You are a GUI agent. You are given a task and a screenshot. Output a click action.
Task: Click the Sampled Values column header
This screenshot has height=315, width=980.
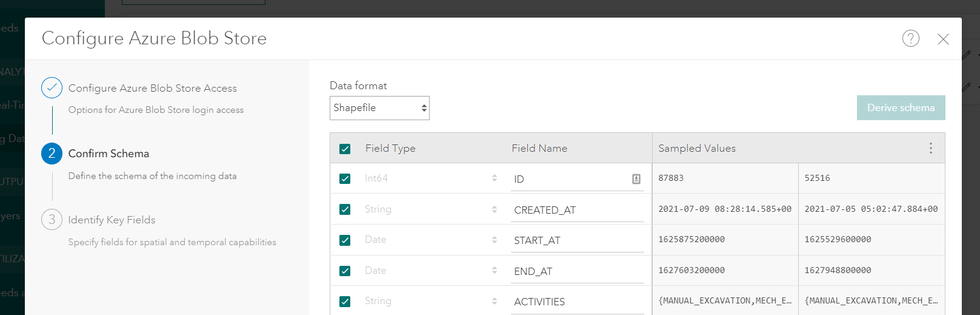pyautogui.click(x=697, y=148)
